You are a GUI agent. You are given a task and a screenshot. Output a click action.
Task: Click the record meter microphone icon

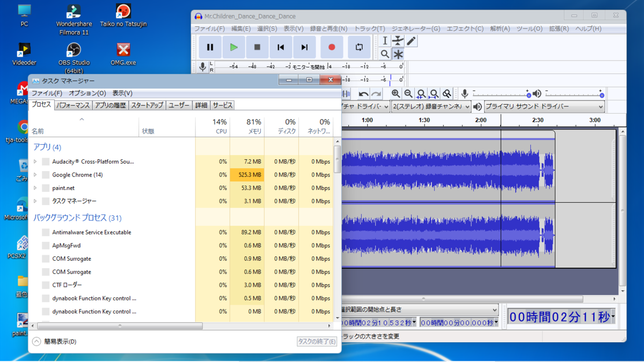pyautogui.click(x=202, y=67)
